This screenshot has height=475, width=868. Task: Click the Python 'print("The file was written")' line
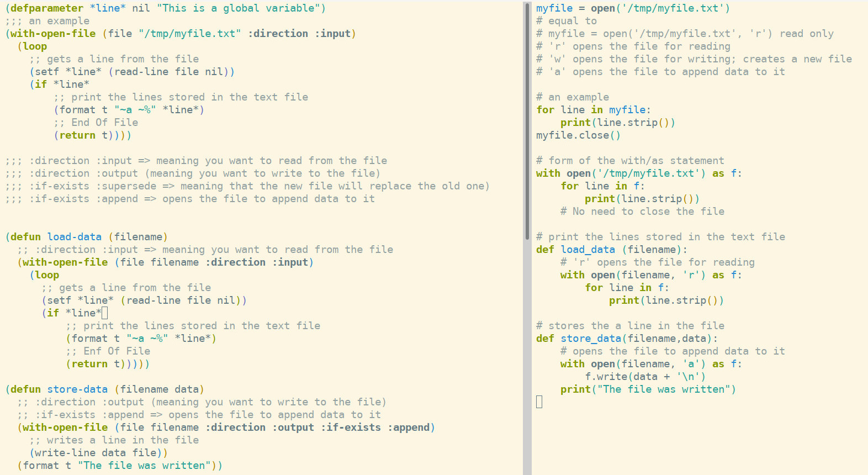(x=648, y=389)
